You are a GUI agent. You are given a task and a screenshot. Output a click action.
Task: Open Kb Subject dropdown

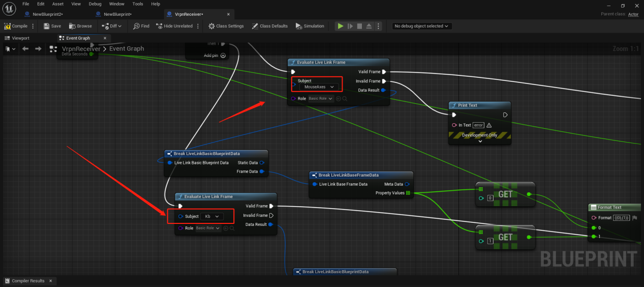pos(212,216)
